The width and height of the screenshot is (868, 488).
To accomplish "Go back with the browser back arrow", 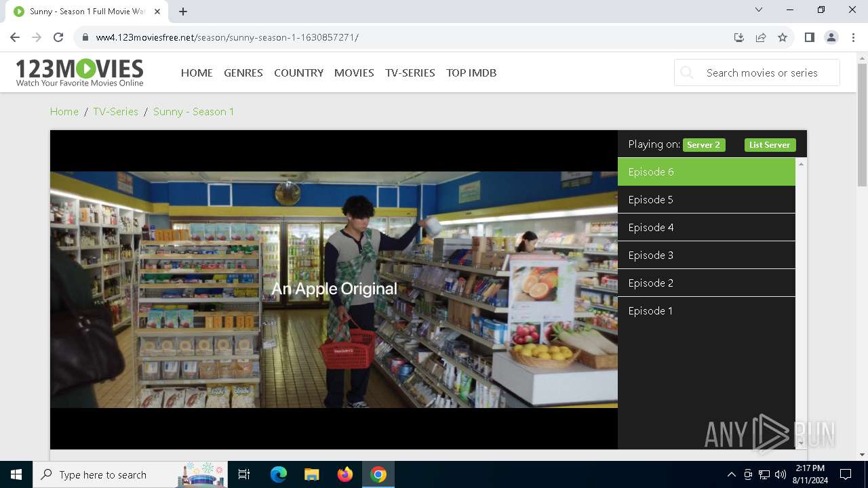I will 15,37.
